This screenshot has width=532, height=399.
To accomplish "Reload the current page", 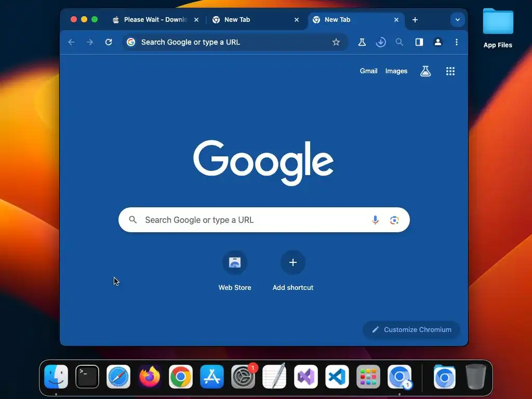I will (109, 42).
